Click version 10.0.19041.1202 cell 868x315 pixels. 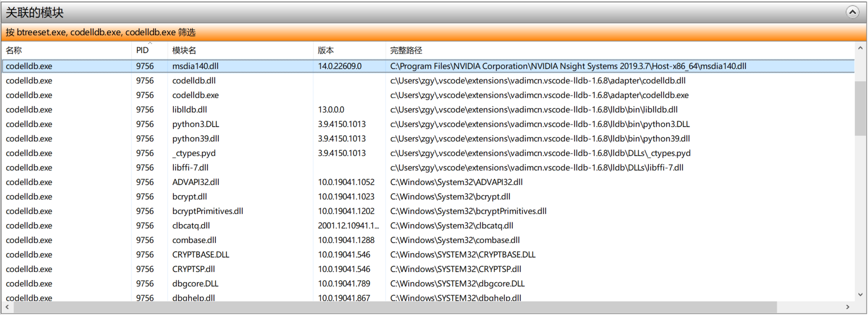(x=346, y=211)
